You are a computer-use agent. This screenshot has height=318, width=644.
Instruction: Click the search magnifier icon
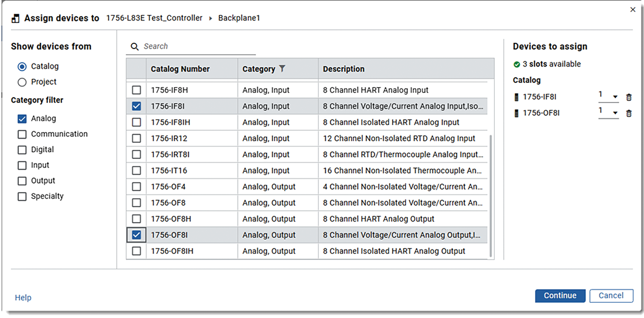pos(135,46)
